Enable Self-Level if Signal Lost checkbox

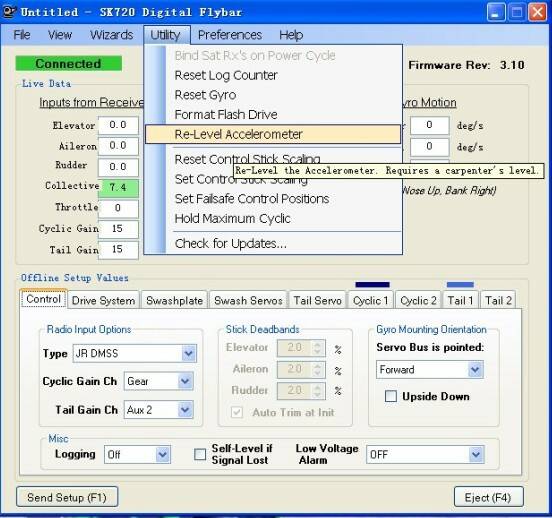(x=200, y=454)
